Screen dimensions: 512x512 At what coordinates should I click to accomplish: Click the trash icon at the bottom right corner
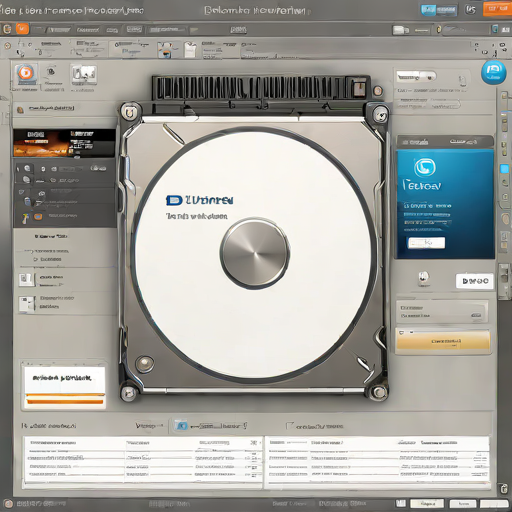pyautogui.click(x=503, y=489)
